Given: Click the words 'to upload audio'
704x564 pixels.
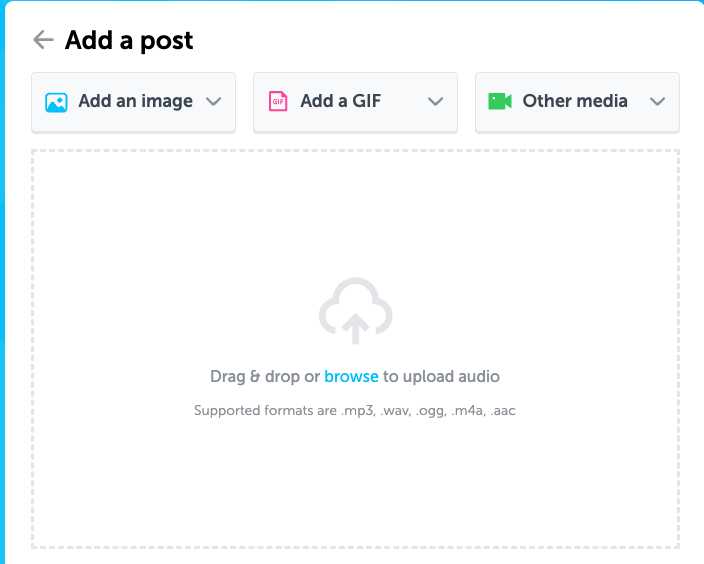Looking at the screenshot, I should pyautogui.click(x=441, y=376).
